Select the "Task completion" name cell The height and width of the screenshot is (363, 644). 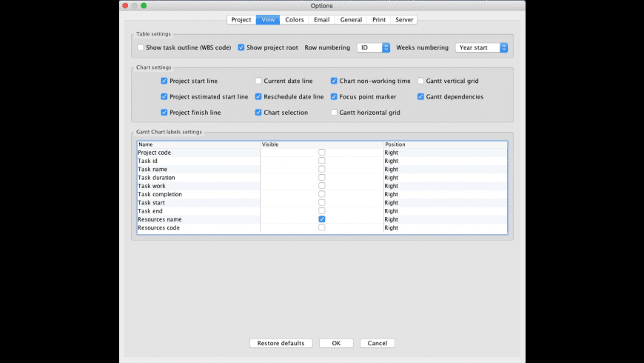click(199, 194)
